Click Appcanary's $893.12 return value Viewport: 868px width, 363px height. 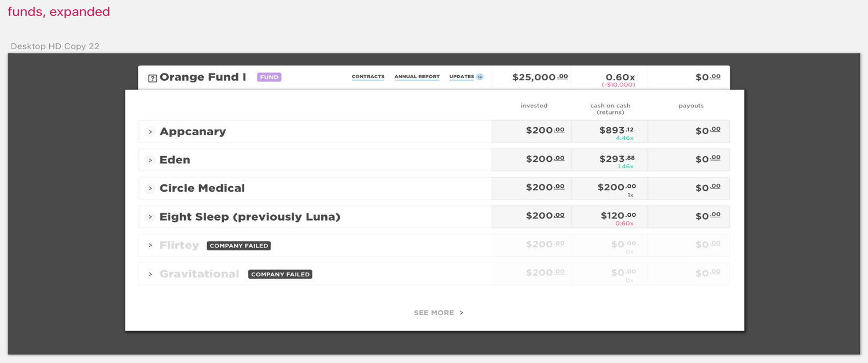pyautogui.click(x=617, y=130)
